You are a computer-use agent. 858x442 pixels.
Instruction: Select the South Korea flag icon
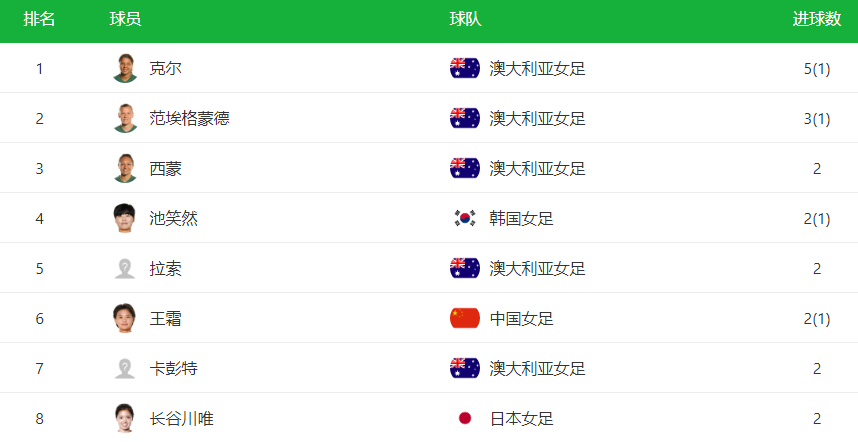point(465,218)
